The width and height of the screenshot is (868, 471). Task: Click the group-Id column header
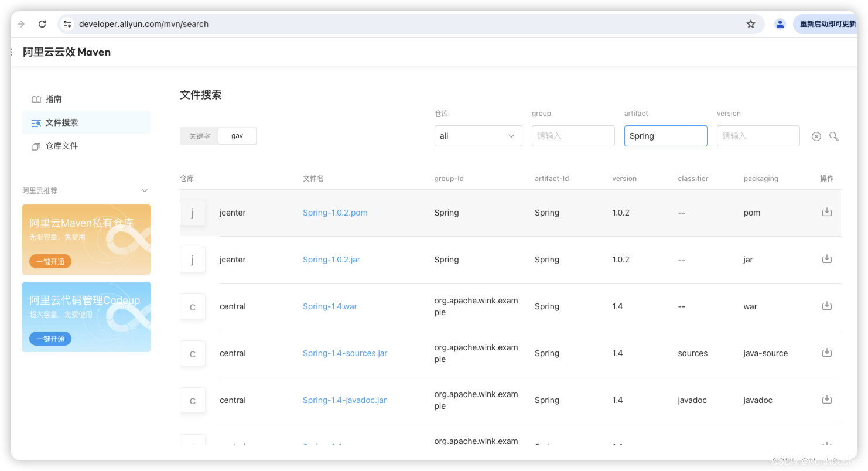pyautogui.click(x=449, y=179)
